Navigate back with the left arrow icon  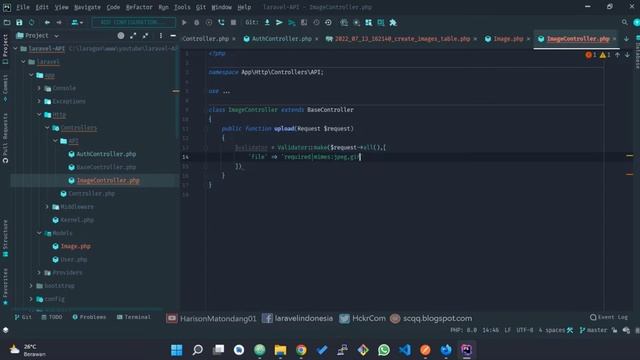(47, 22)
